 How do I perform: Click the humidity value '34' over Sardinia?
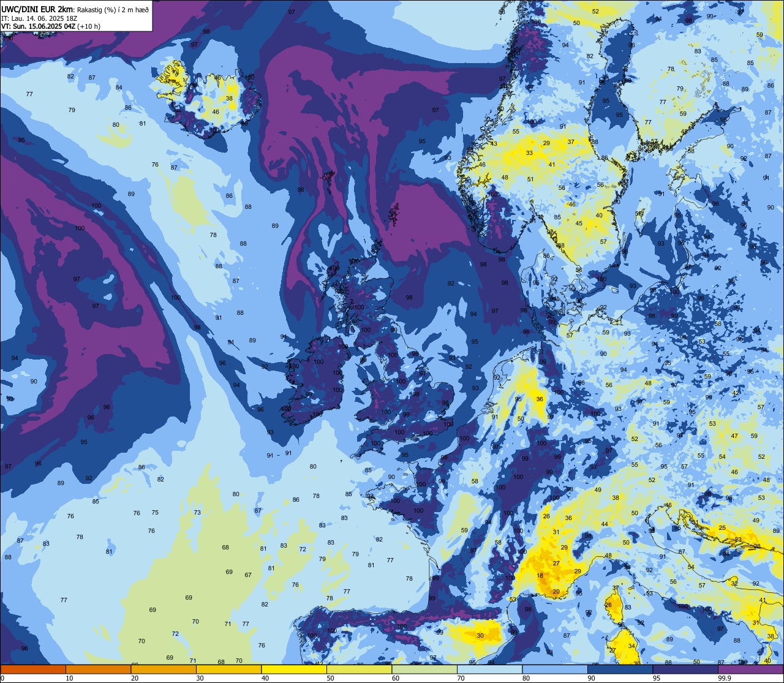click(x=631, y=646)
